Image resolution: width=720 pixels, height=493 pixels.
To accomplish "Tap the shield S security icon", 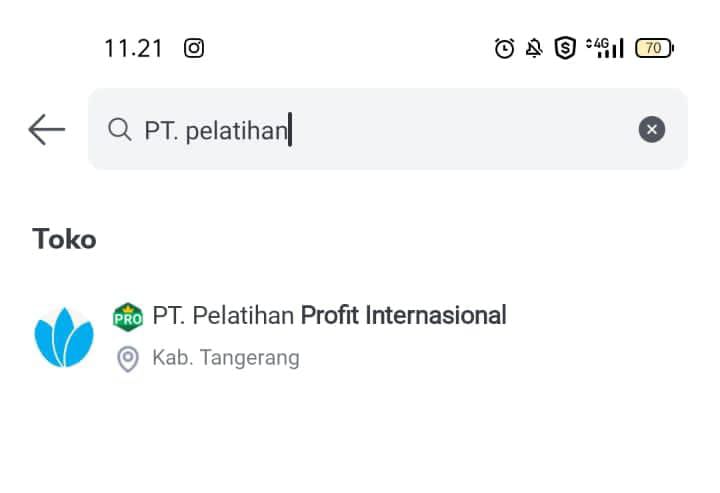I will [565, 48].
